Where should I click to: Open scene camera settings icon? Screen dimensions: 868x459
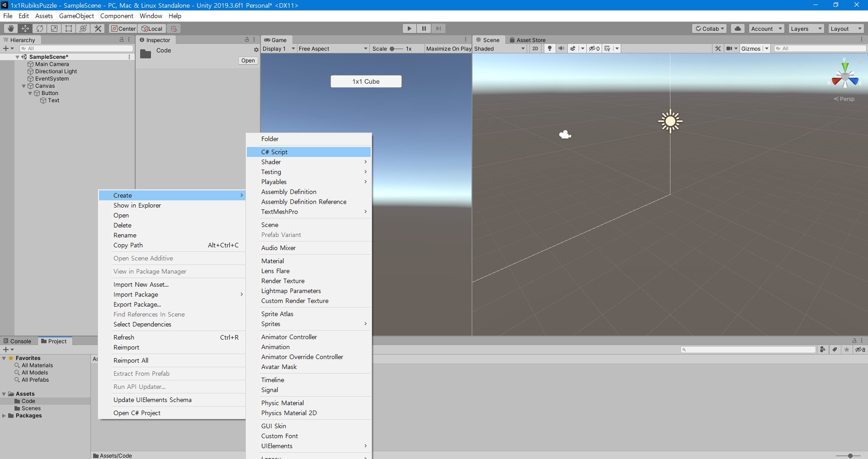click(x=729, y=48)
